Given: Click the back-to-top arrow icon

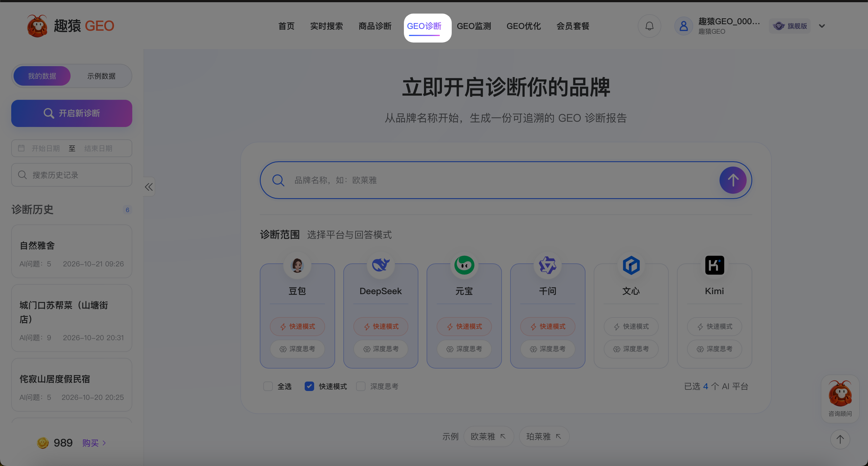Looking at the screenshot, I should tap(840, 439).
